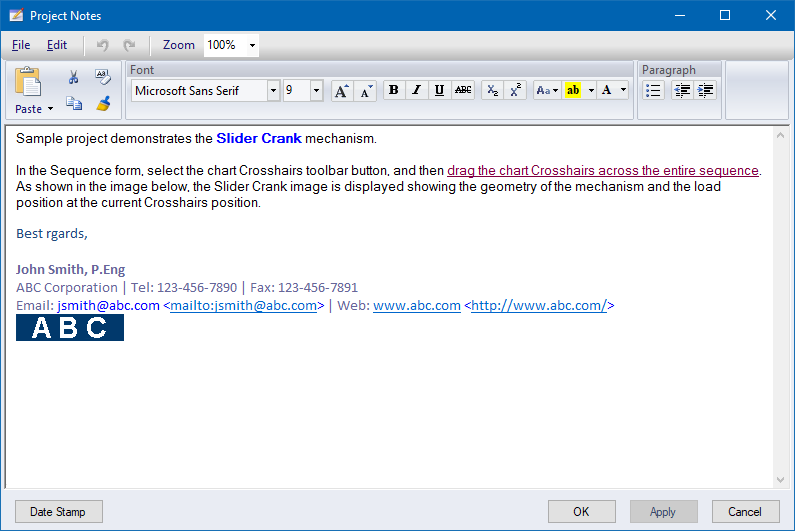Click the yellow text highlight color swatch
Viewport: 795px width, 531px height.
[573, 90]
